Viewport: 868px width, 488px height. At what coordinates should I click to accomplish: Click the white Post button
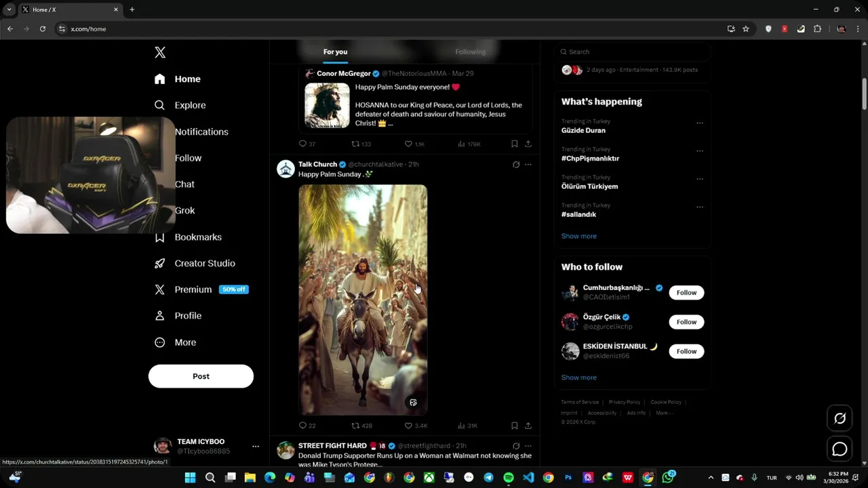(201, 376)
